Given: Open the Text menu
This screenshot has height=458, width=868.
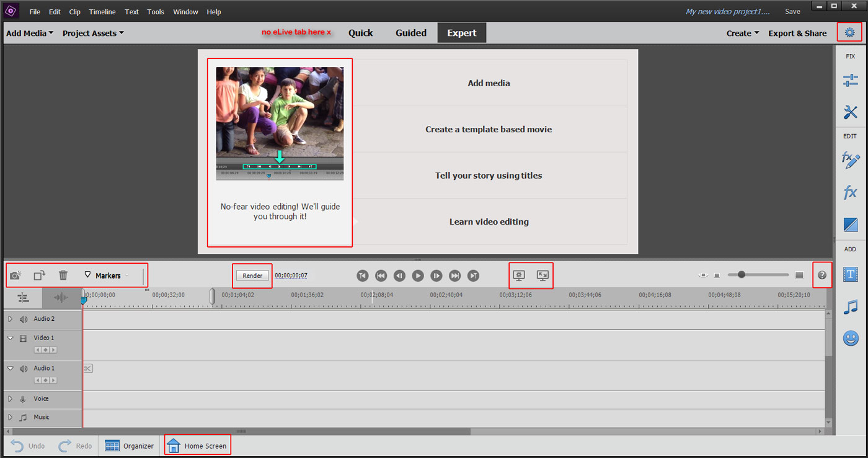Looking at the screenshot, I should (132, 12).
